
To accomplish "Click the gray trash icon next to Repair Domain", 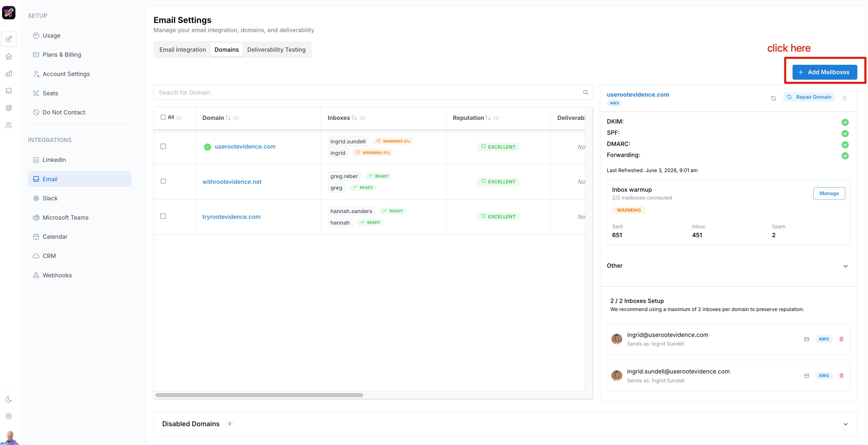I will (x=845, y=98).
